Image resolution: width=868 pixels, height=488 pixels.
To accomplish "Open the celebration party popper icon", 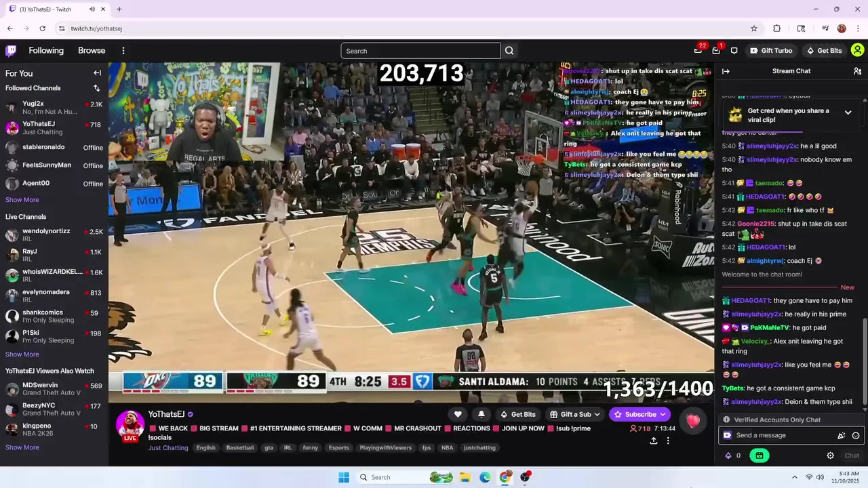I will [x=842, y=436].
